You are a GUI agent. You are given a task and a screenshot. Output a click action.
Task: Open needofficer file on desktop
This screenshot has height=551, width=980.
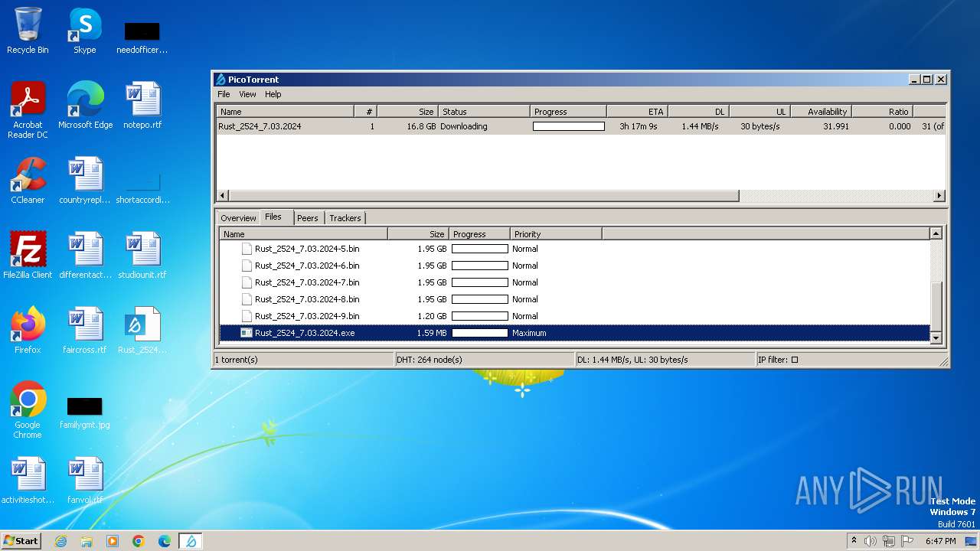pyautogui.click(x=142, y=37)
